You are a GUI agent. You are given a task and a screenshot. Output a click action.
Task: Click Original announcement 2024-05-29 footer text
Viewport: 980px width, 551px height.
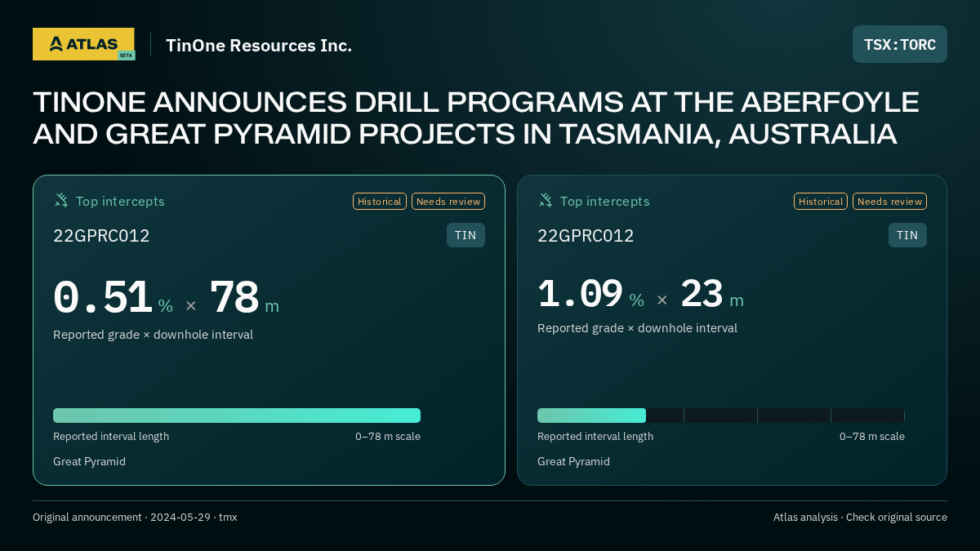pos(135,518)
